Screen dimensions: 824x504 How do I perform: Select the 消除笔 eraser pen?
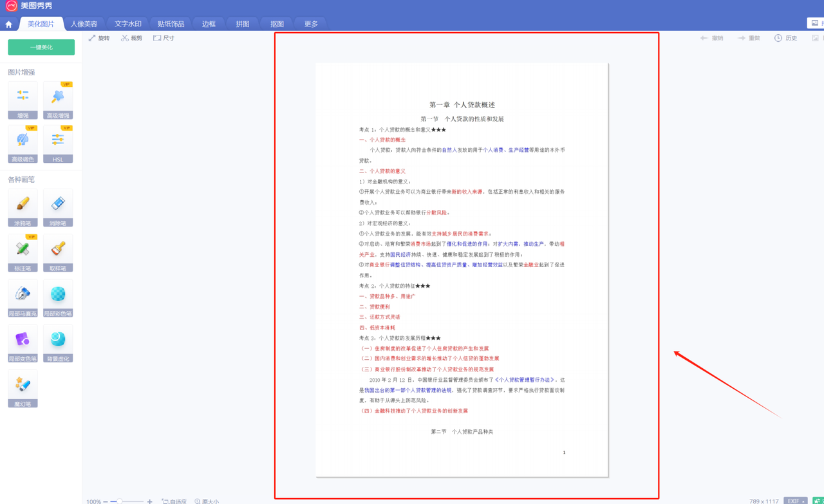[x=58, y=208]
